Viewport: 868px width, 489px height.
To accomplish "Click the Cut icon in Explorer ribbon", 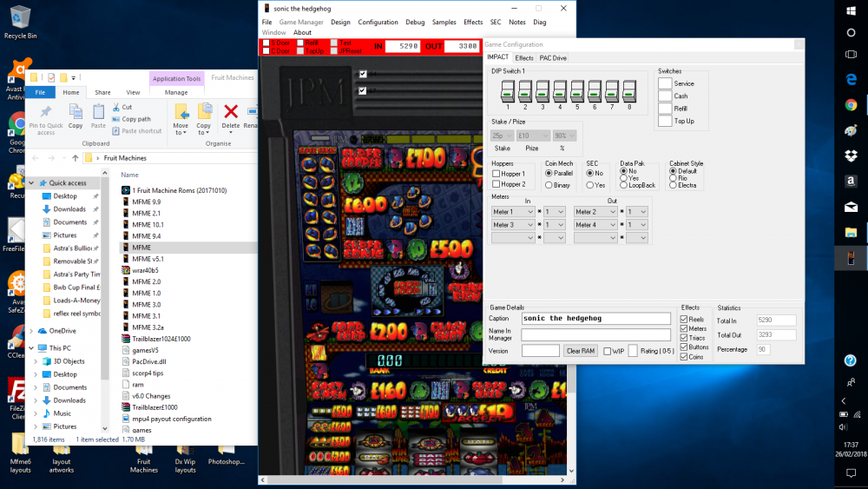I will [x=116, y=107].
